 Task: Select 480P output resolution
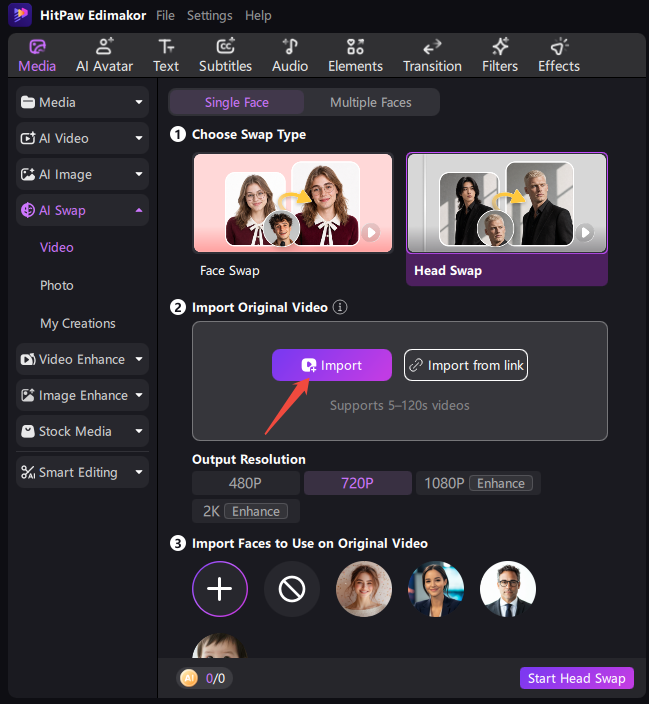click(x=246, y=483)
